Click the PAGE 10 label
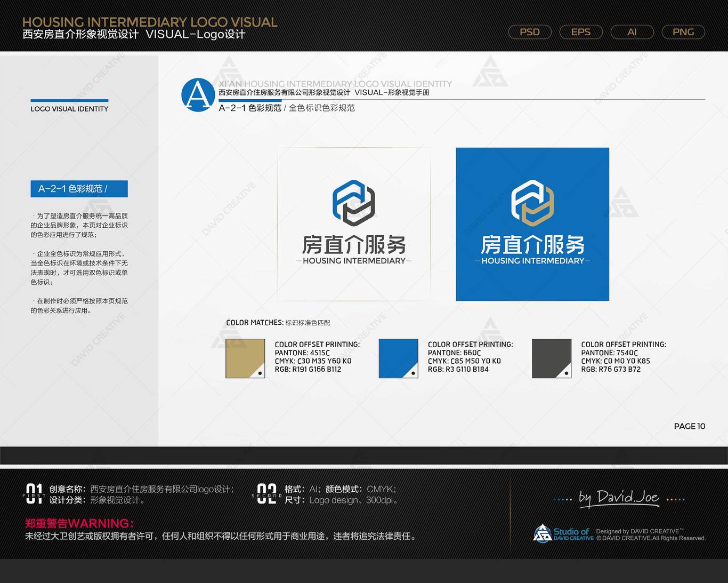Screen dimensions: 728x583 pos(690,426)
